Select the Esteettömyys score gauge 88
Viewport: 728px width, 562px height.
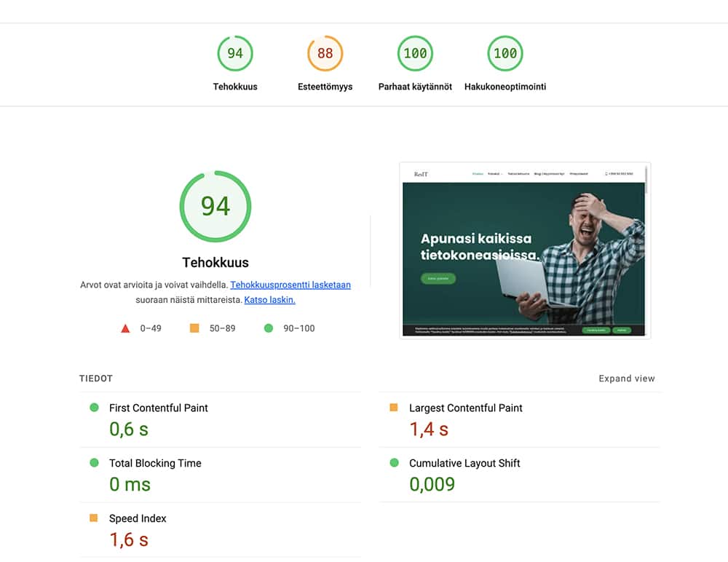pyautogui.click(x=325, y=53)
